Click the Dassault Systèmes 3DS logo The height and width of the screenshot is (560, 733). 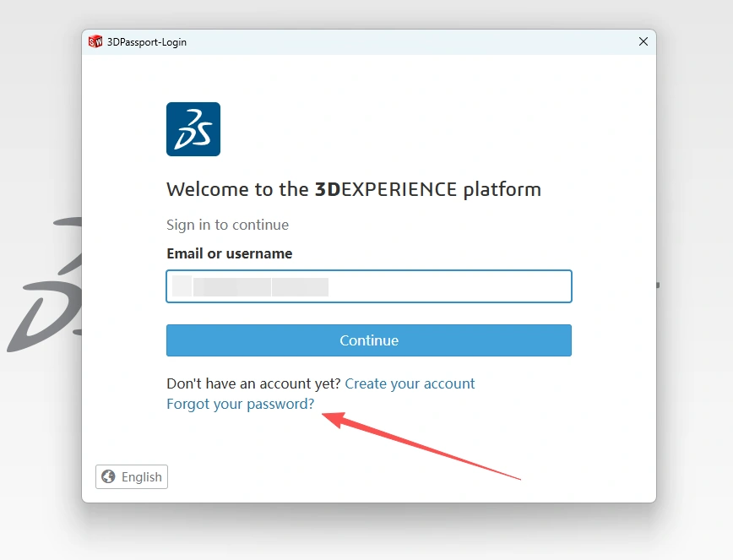[193, 129]
